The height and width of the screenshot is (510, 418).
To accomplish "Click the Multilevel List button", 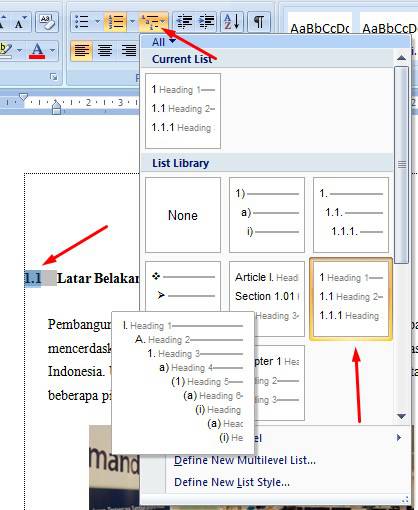I will pos(153,22).
